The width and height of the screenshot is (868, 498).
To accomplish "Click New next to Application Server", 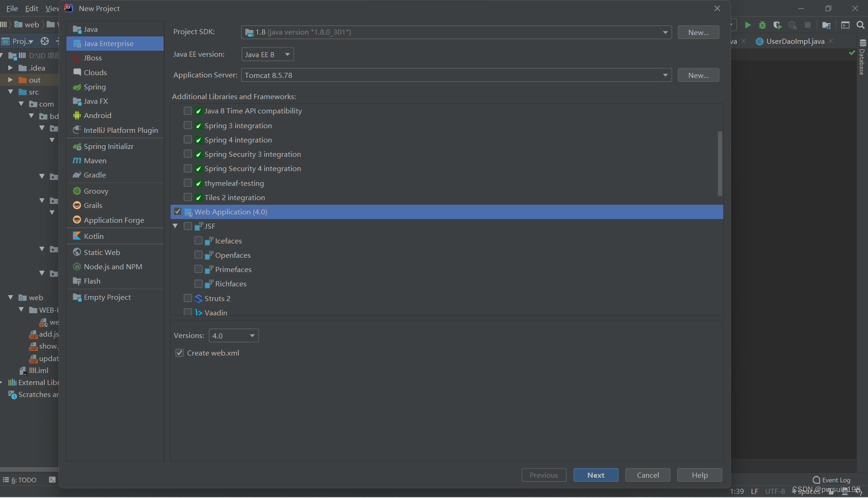I will pos(698,75).
